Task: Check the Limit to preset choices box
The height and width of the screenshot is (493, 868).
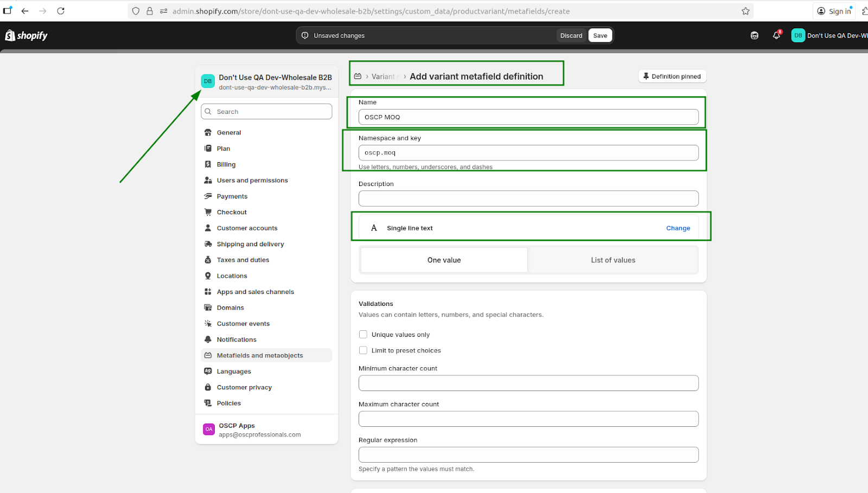Action: 363,350
